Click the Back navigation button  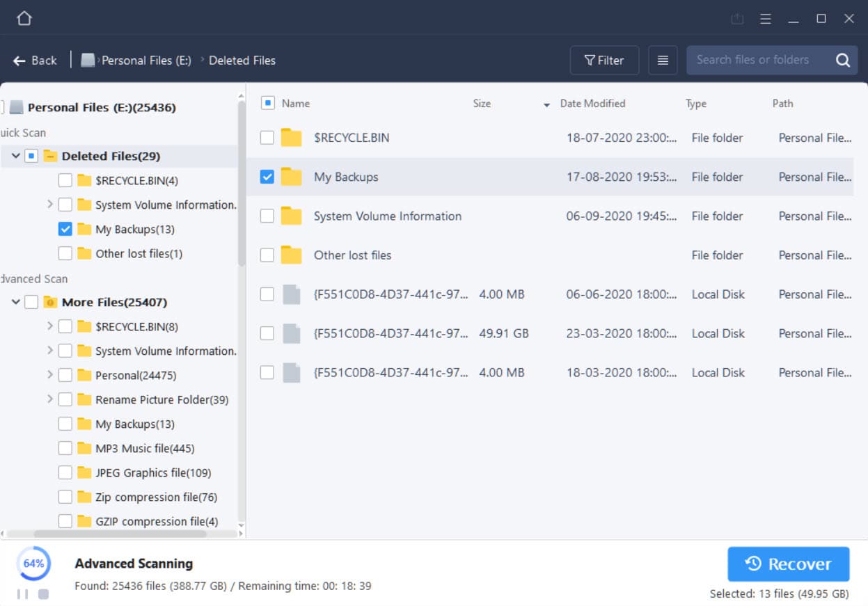(33, 61)
